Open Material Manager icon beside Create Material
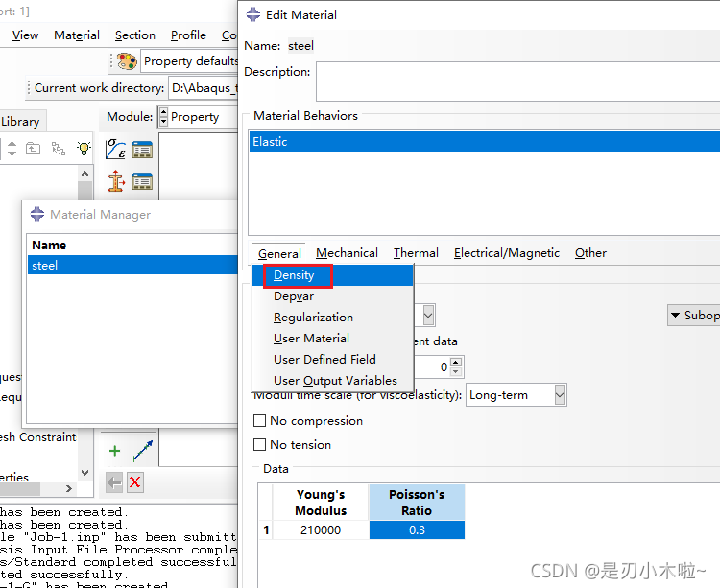This screenshot has width=720, height=588. point(142,150)
